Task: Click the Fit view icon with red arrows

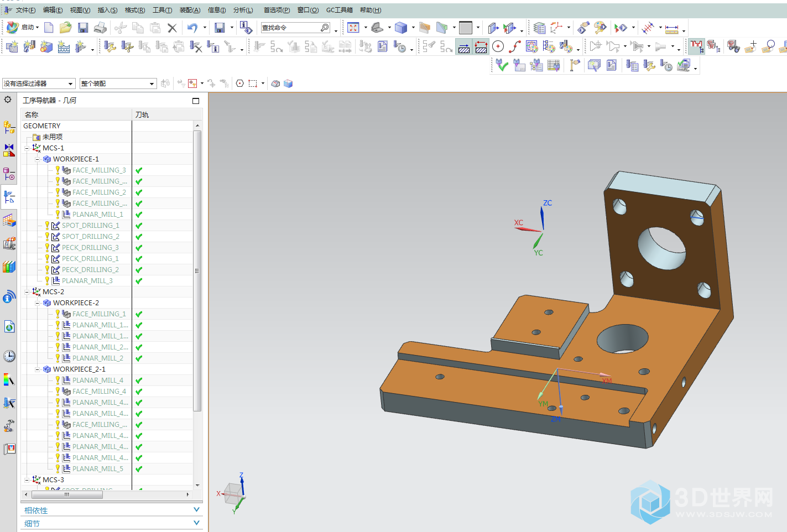Action: pos(353,28)
